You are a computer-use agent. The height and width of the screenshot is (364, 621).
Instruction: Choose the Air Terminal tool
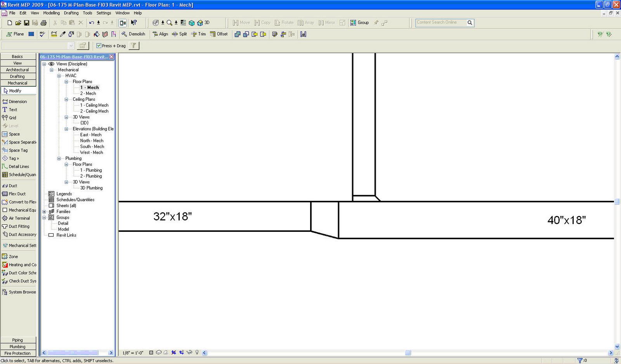[16, 218]
